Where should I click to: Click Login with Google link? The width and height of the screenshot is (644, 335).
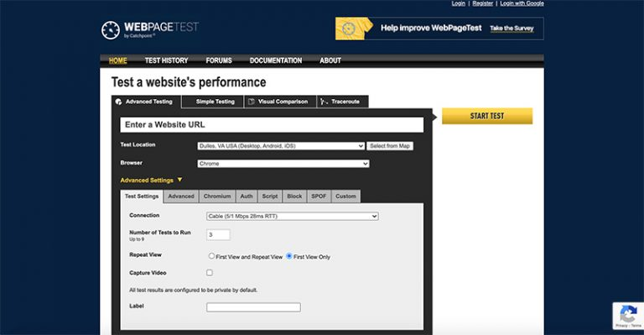(522, 3)
